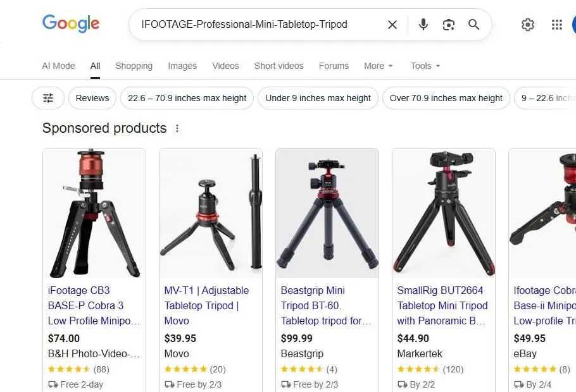
Task: Expand the More menu
Action: click(378, 66)
